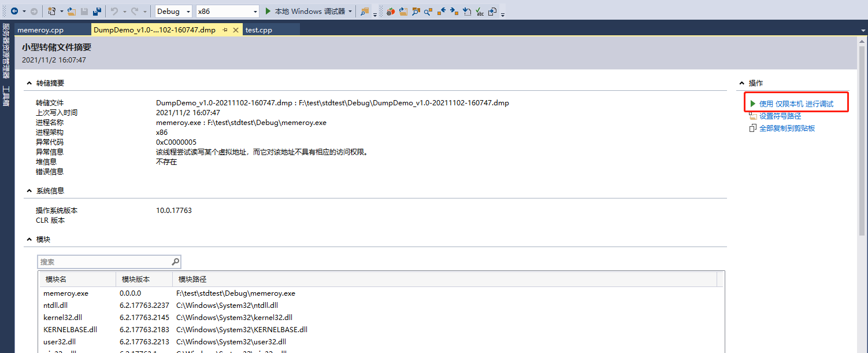Click the Navigate Forward arrow icon
868x353 pixels.
click(x=34, y=11)
